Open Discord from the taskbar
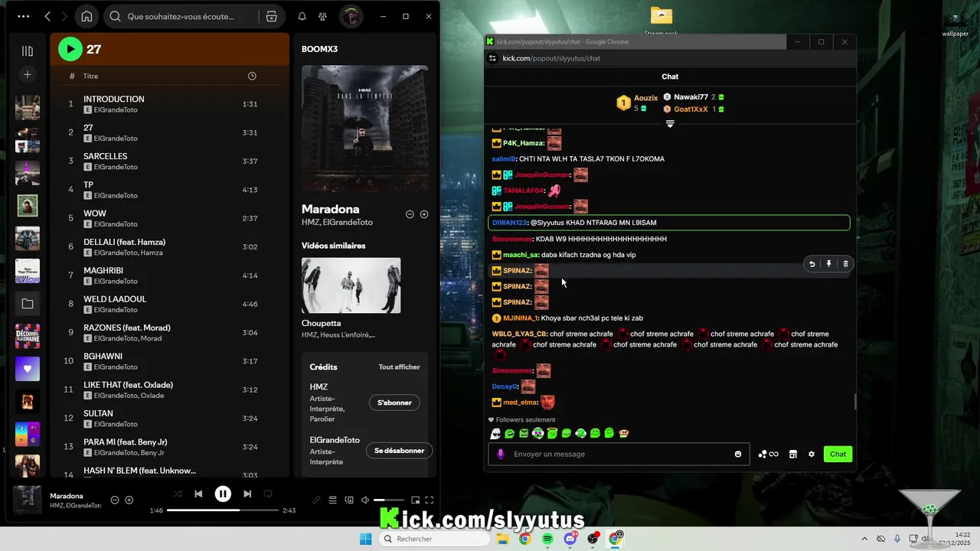 pos(570,539)
